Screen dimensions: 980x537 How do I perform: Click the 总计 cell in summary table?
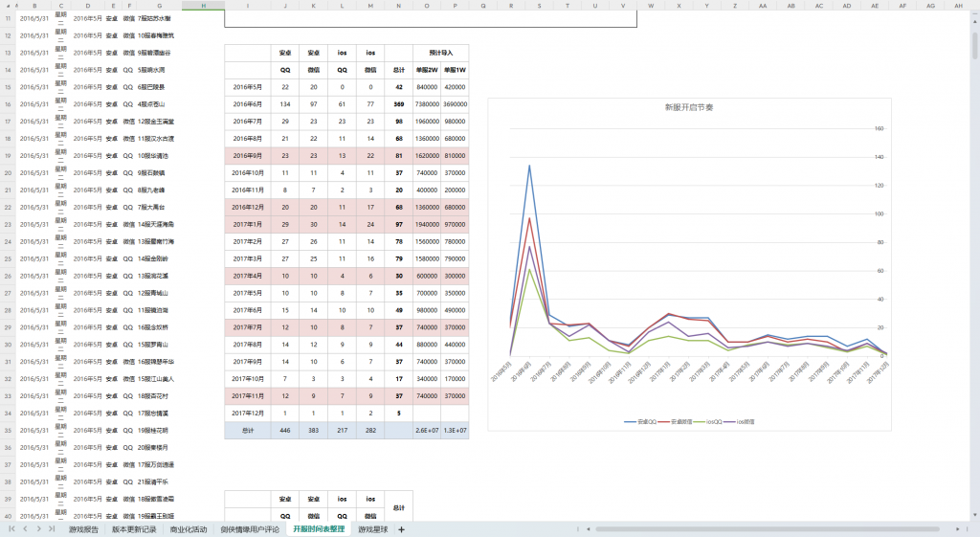(248, 431)
